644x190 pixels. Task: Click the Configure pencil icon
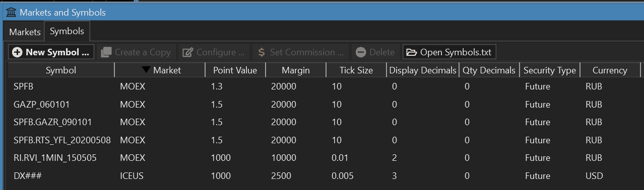click(187, 52)
